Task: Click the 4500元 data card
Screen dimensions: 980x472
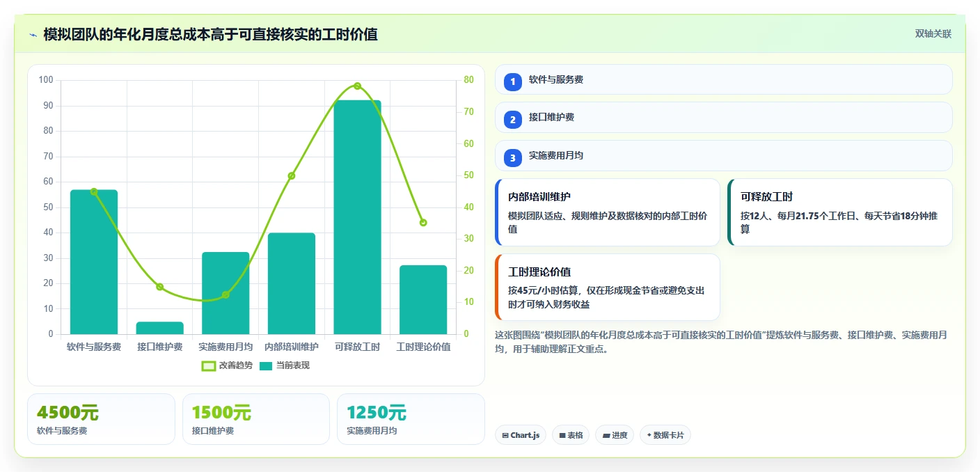Action: tap(101, 419)
